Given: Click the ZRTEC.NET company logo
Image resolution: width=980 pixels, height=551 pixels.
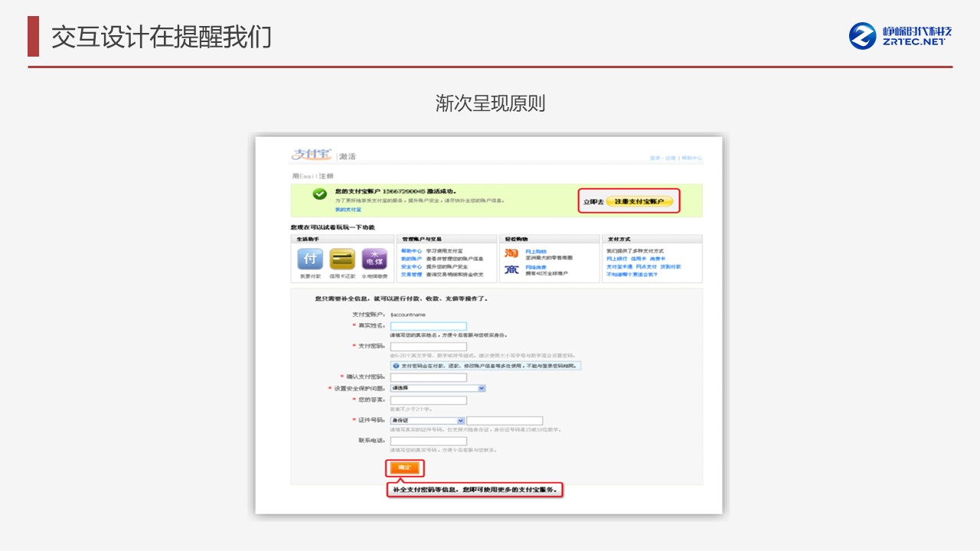Looking at the screenshot, I should coord(900,35).
